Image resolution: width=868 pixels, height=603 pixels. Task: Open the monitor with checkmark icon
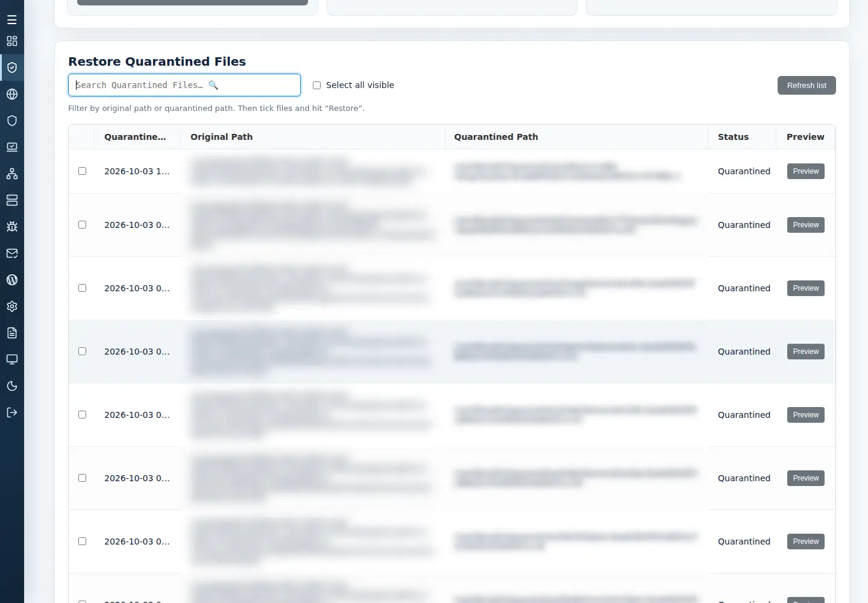12,147
